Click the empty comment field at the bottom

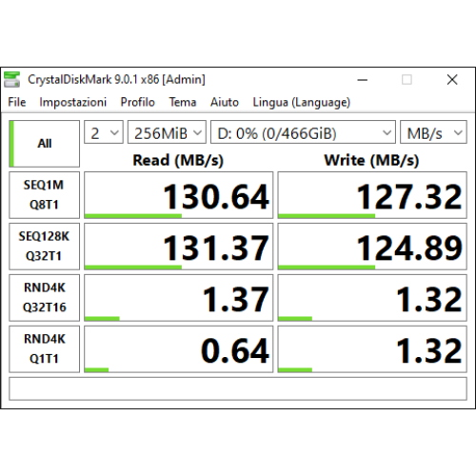tap(238, 388)
